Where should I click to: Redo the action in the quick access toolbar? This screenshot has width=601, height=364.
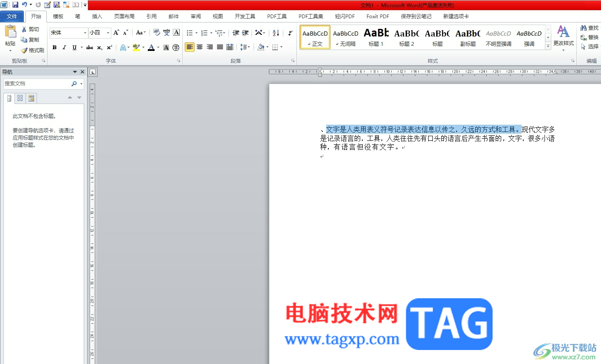[x=38, y=5]
